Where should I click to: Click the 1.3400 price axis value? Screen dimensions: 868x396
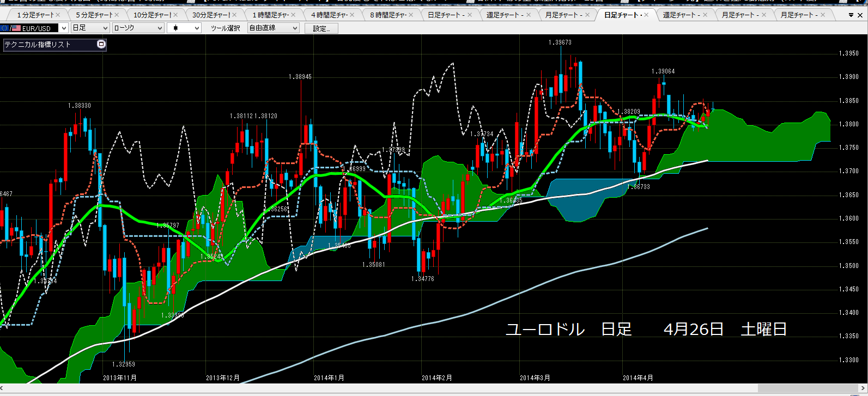(x=849, y=313)
